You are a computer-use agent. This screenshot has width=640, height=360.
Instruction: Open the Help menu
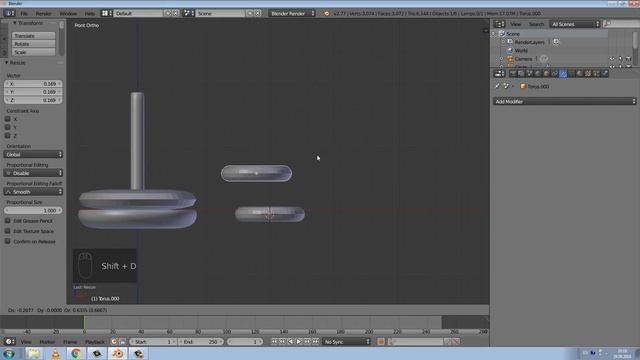(89, 13)
